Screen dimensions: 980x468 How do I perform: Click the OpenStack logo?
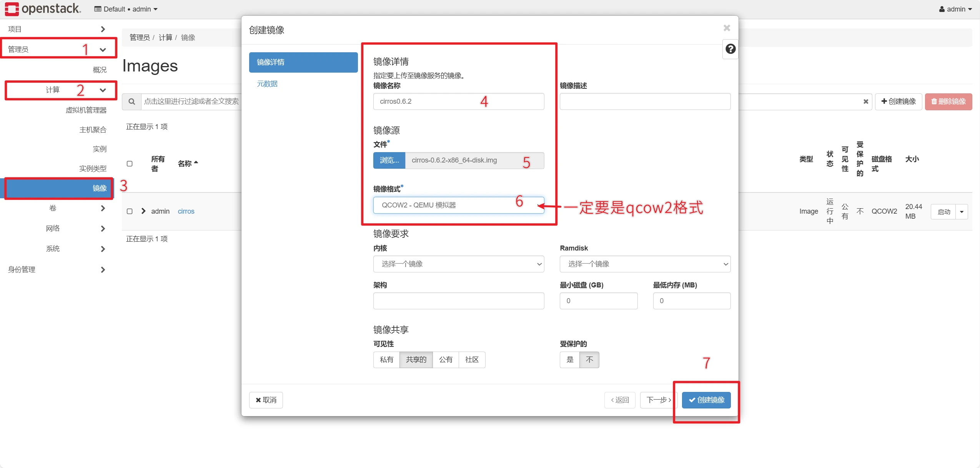pyautogui.click(x=43, y=8)
